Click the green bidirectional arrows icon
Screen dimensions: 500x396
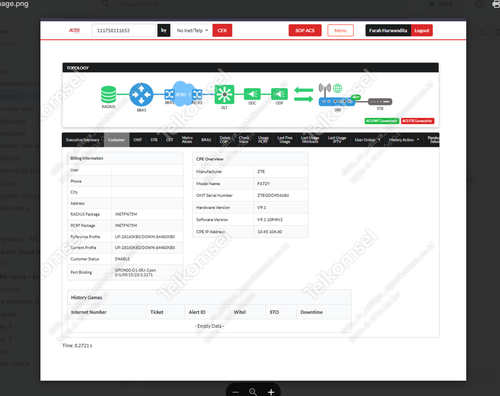point(304,94)
